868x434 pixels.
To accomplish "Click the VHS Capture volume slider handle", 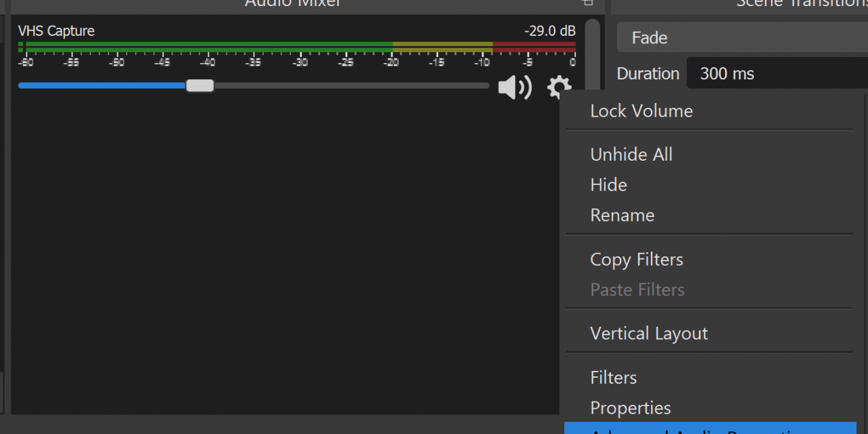I will (x=200, y=85).
